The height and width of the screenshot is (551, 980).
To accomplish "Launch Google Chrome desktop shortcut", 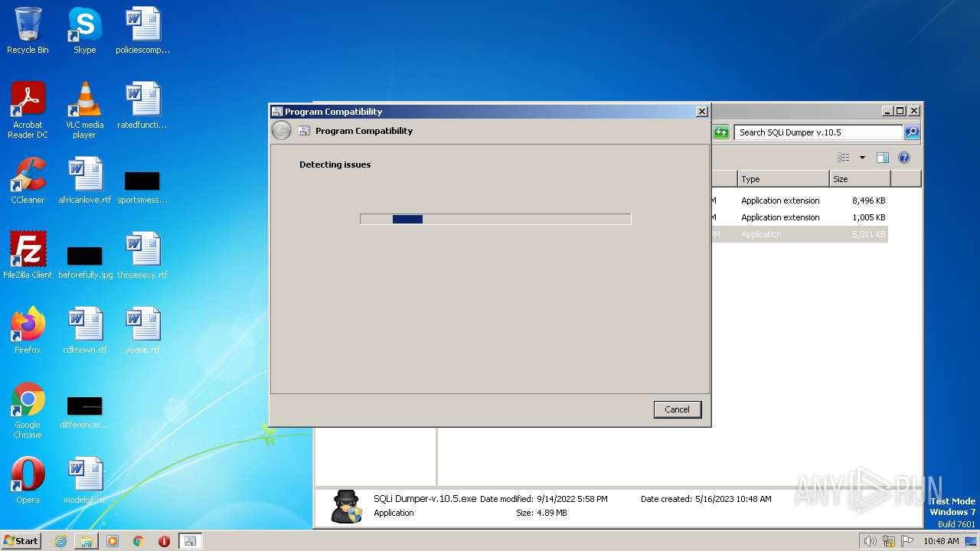I will pos(28,410).
